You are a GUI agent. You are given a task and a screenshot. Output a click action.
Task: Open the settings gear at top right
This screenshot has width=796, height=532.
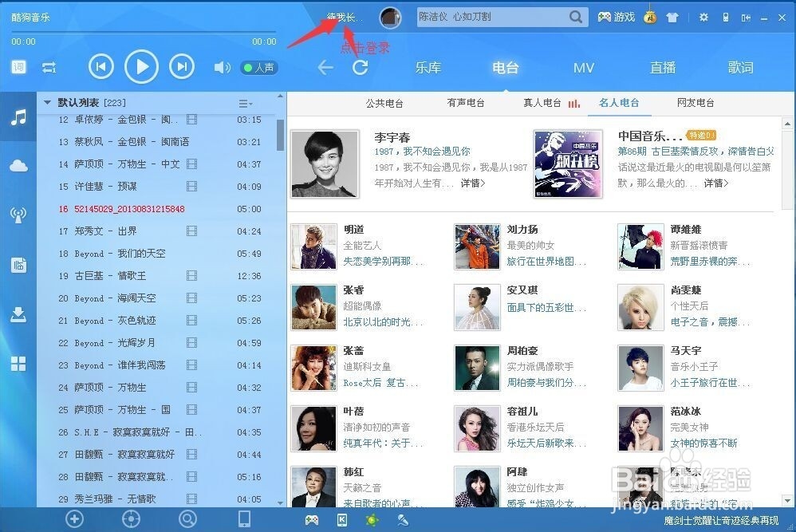pyautogui.click(x=703, y=17)
